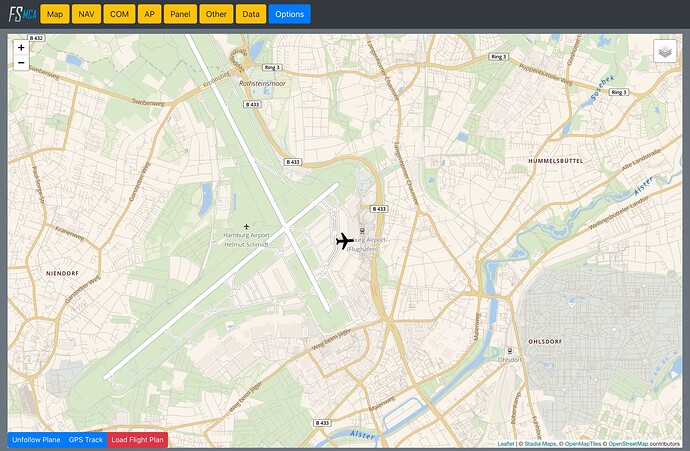Screen dimensions: 690x451
Task: Click the Hamburg Airport Helmut Schmidt label
Action: coord(246,240)
